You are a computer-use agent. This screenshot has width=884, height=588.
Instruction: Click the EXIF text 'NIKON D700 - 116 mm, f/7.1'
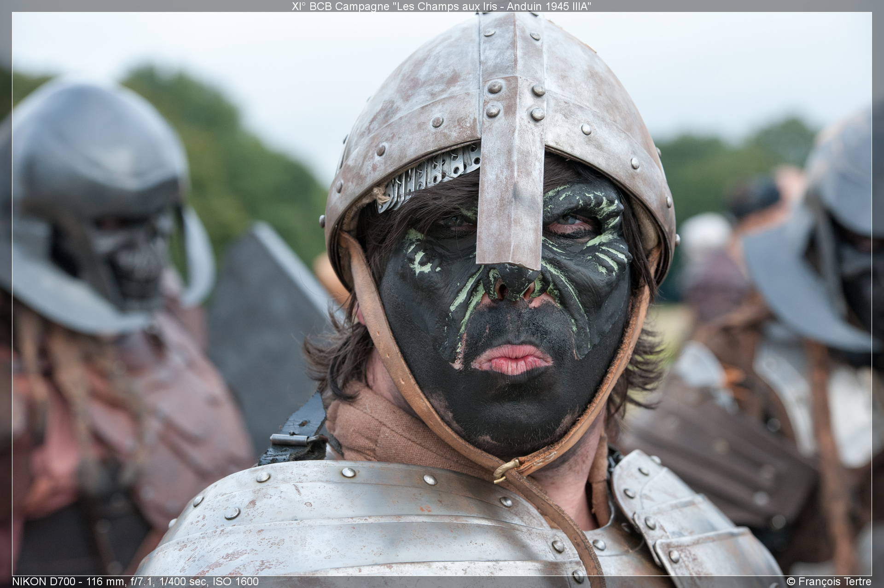pos(135,582)
